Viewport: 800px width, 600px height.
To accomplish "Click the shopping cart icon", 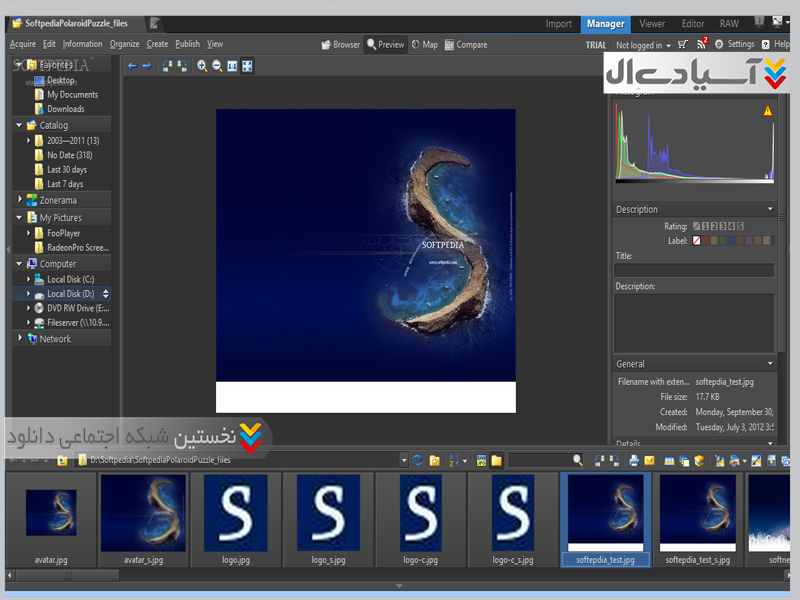I will point(682,44).
